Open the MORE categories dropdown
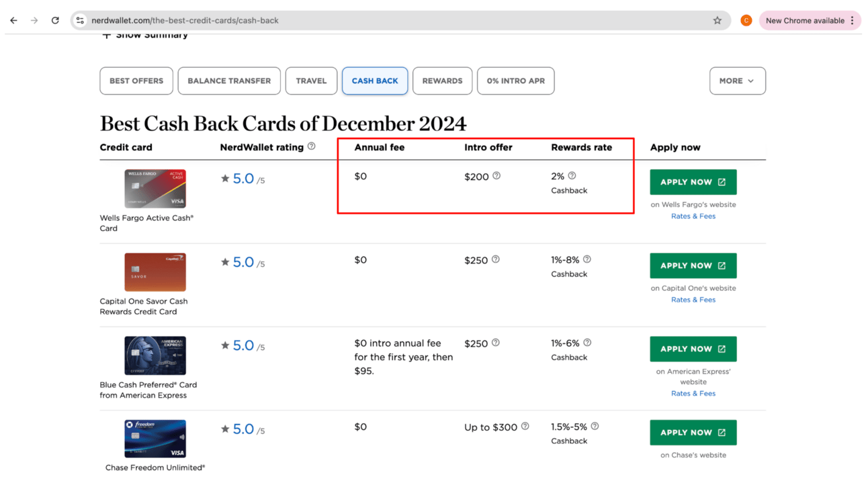This screenshot has height=481, width=868. [737, 81]
